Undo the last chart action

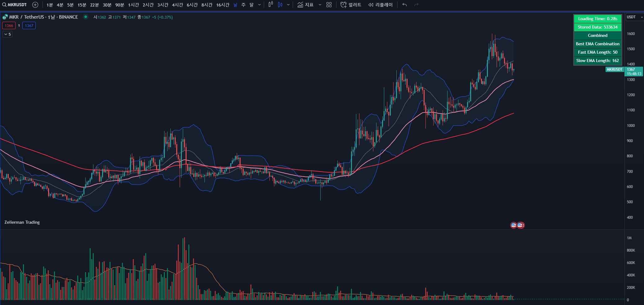click(x=404, y=5)
